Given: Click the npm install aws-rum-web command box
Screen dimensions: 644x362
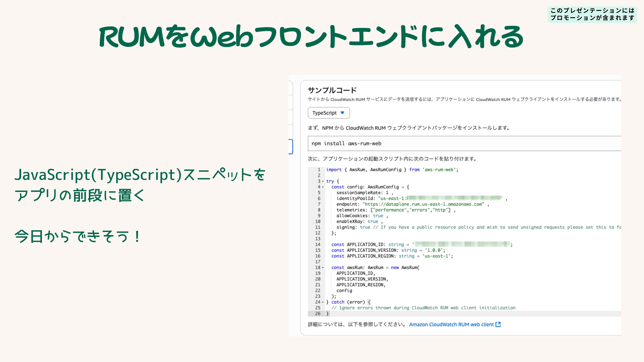Looking at the screenshot, I should pos(464,143).
